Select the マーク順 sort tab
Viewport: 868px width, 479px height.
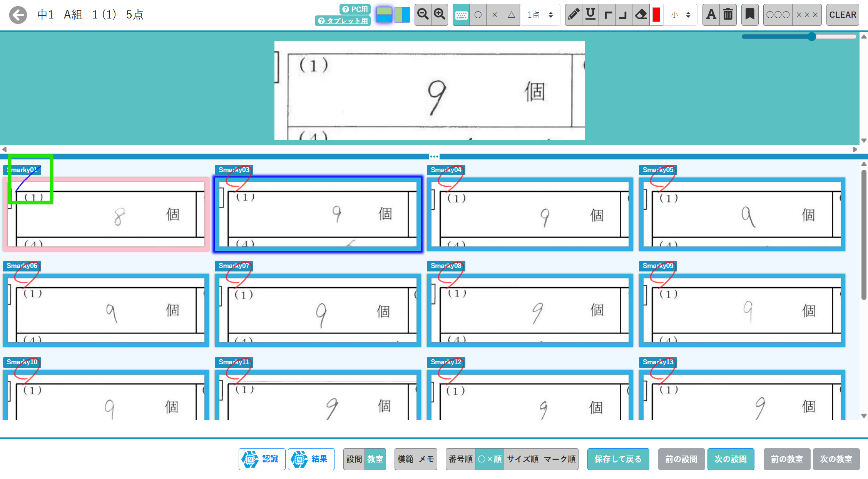tap(559, 459)
